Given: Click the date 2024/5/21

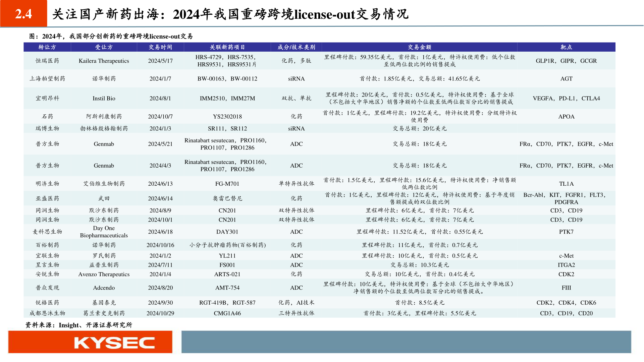Looking at the screenshot, I should pyautogui.click(x=160, y=144).
